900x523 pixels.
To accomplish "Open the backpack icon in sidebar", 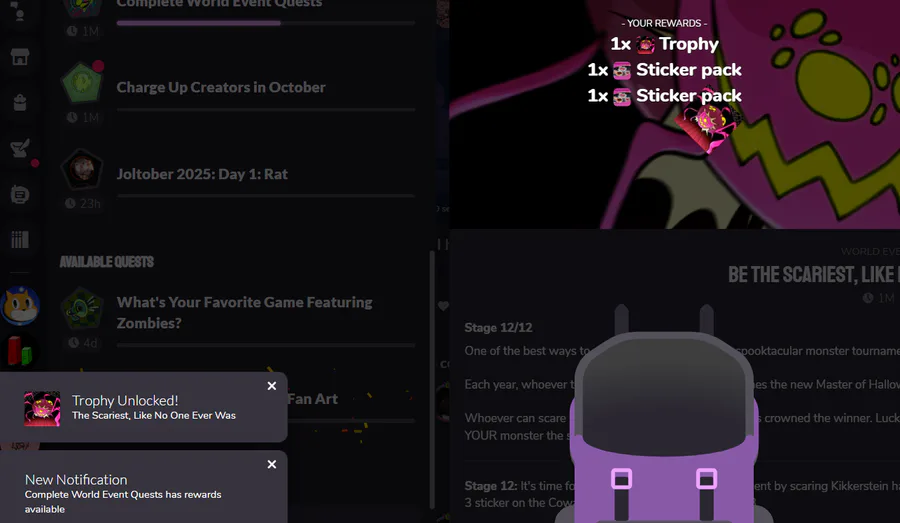I will pyautogui.click(x=20, y=103).
